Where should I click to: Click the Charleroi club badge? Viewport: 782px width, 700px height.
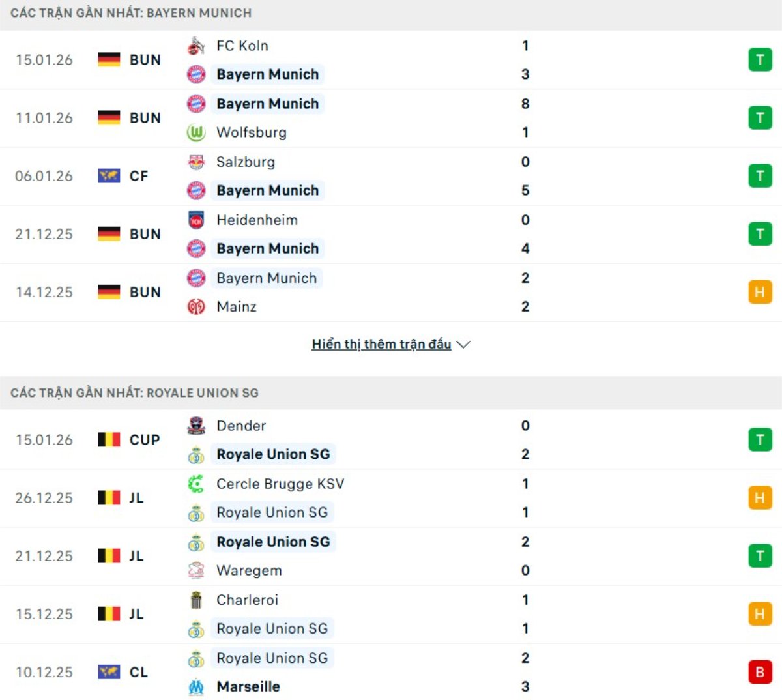pos(195,600)
